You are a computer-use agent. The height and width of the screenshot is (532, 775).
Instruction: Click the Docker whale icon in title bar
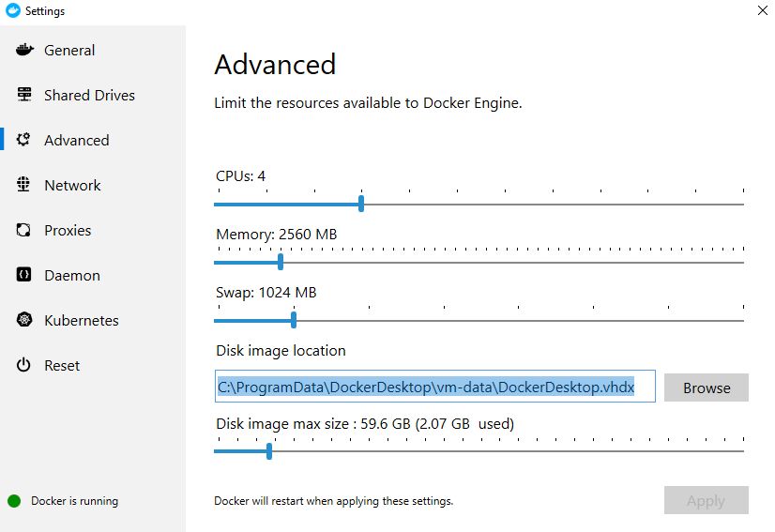pyautogui.click(x=11, y=11)
